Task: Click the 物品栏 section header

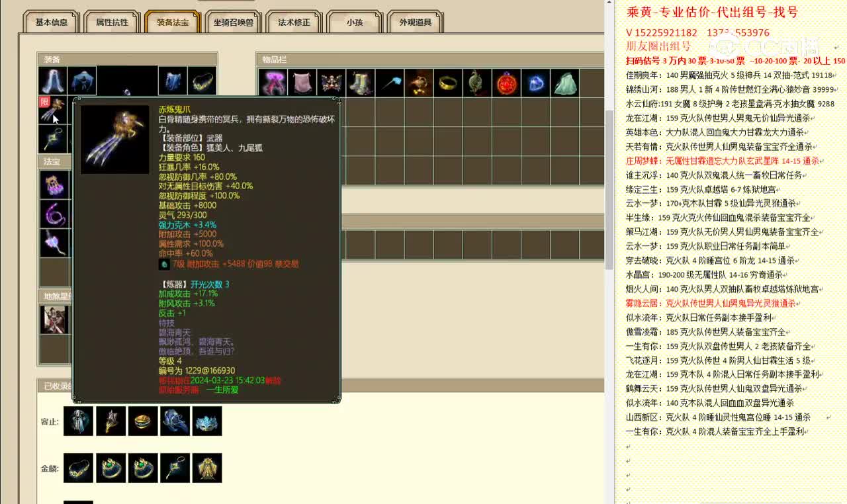Action: coord(430,60)
